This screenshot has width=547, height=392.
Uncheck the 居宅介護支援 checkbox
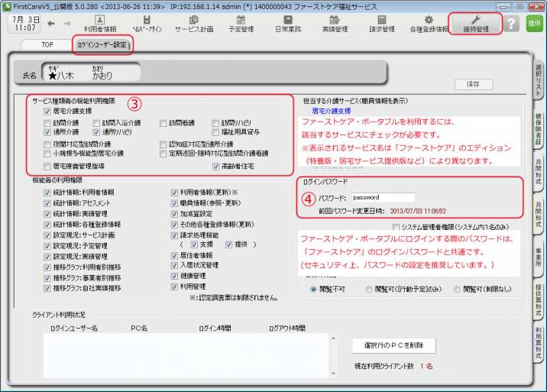click(48, 112)
